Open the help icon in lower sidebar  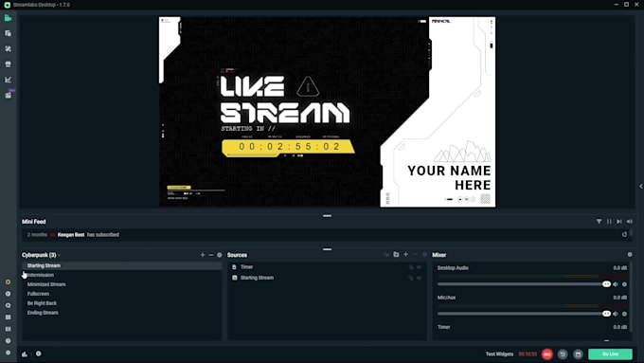[x=8, y=341]
